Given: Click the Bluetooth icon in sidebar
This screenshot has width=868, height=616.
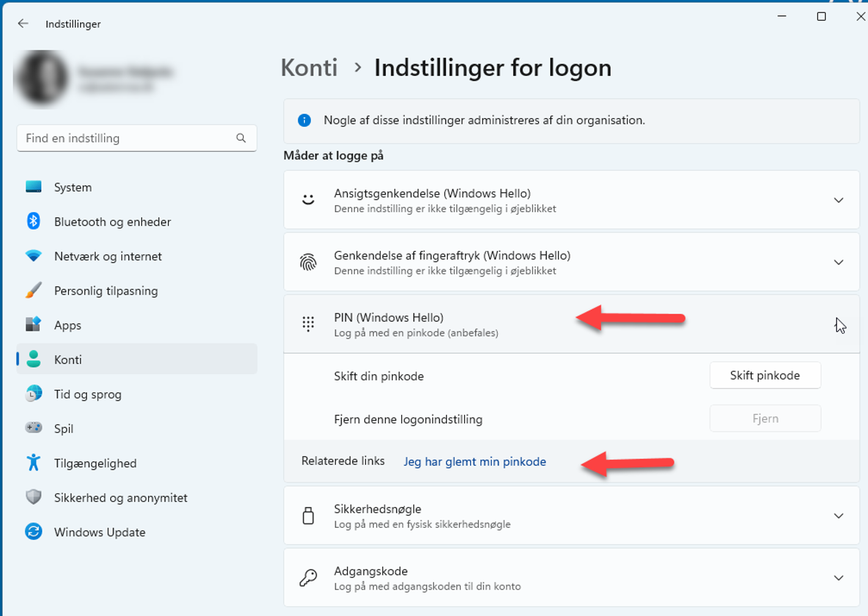Looking at the screenshot, I should (x=34, y=221).
